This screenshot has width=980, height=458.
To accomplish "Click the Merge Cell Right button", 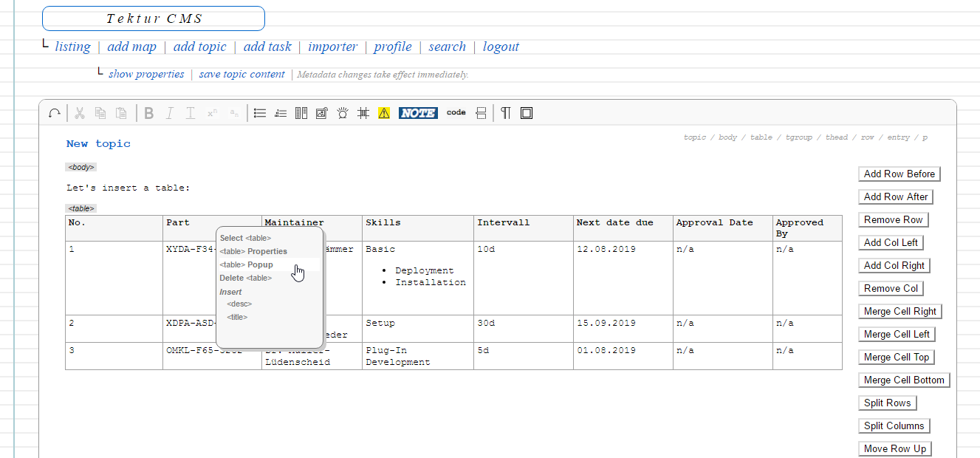I will point(900,312).
